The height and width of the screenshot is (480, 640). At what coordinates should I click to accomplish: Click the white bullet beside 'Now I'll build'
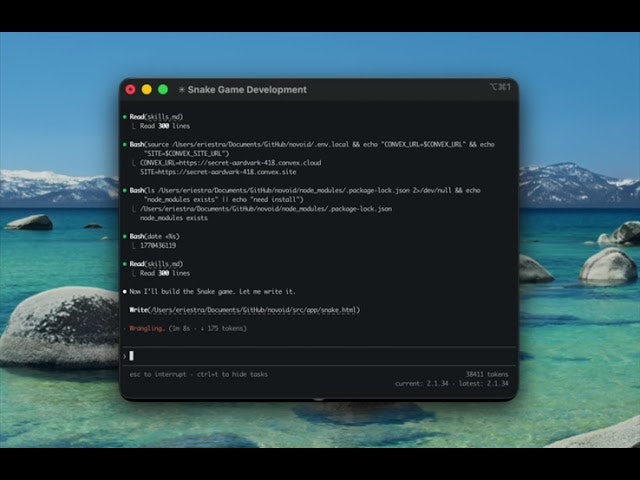pos(124,291)
